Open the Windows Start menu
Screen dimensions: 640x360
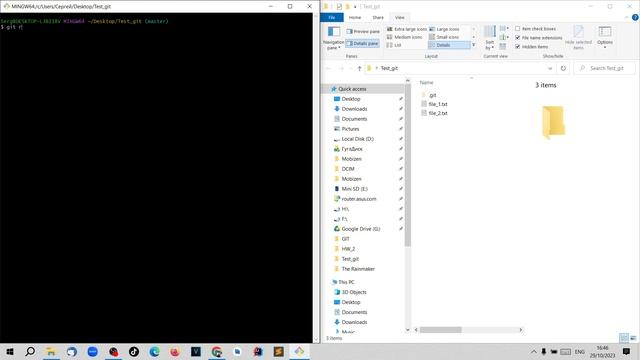(10, 351)
